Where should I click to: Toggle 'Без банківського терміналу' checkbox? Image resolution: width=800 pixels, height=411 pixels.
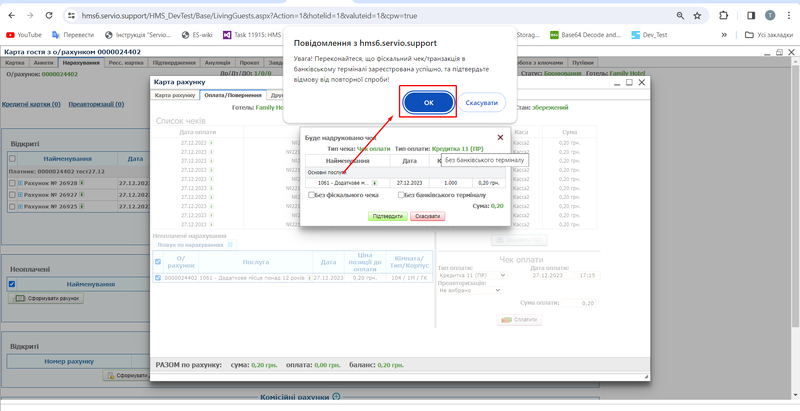(x=400, y=195)
